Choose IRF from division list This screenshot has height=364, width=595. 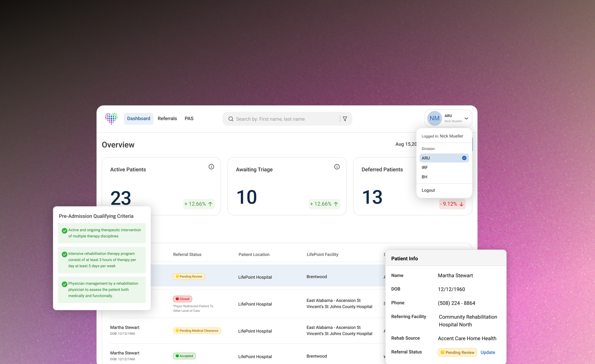tap(425, 167)
